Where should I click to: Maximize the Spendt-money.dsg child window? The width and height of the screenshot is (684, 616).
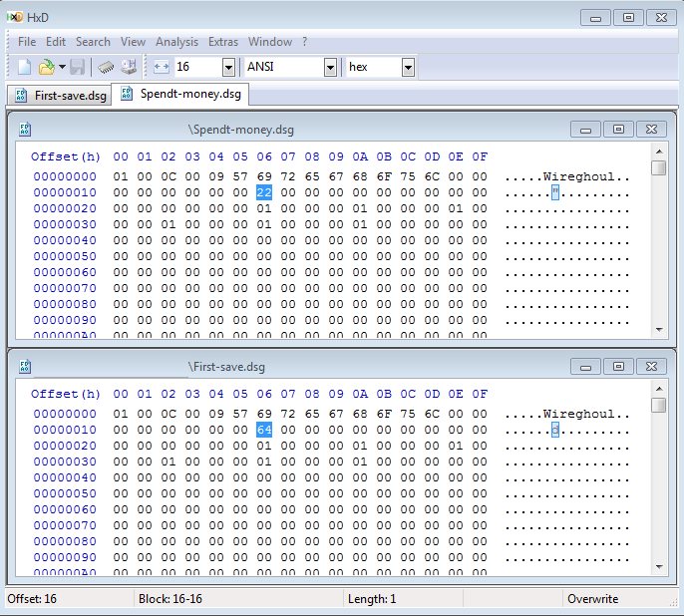coord(618,130)
